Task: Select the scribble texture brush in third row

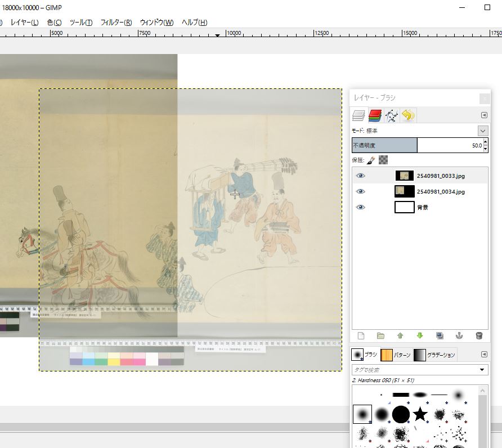Action: (x=362, y=434)
